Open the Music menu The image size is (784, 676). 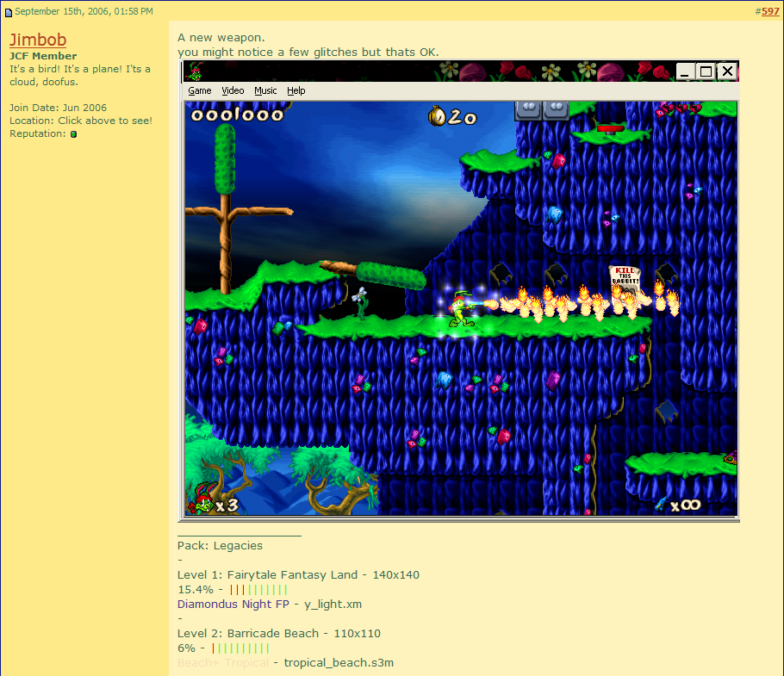pyautogui.click(x=265, y=90)
